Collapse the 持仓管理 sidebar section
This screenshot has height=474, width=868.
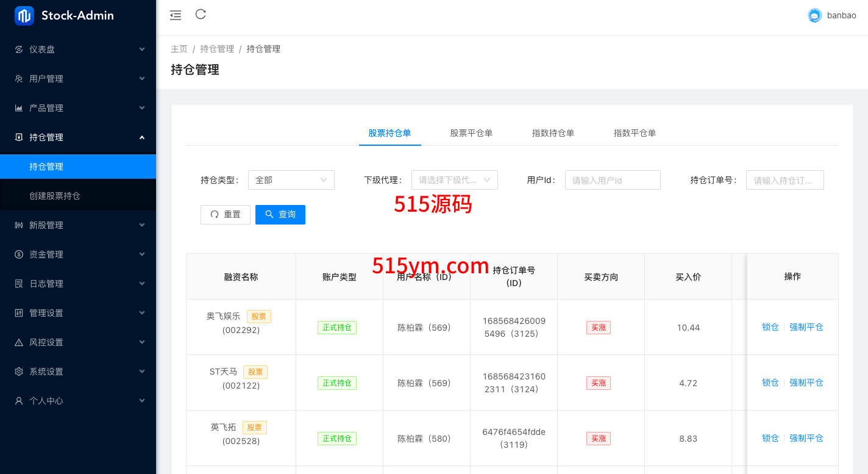point(78,137)
